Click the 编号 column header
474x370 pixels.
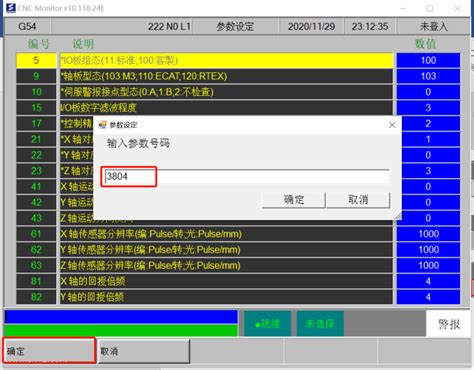pos(39,44)
